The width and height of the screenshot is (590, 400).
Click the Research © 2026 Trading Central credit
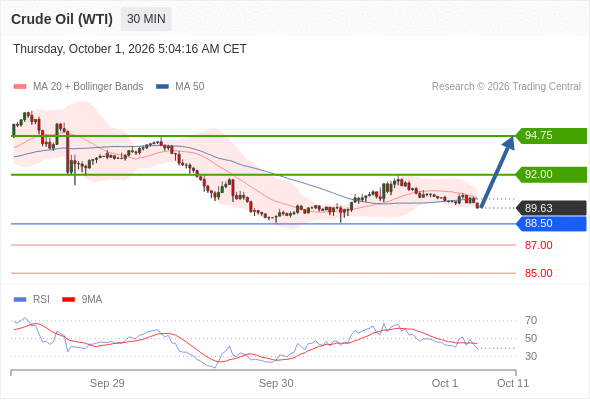click(x=506, y=87)
